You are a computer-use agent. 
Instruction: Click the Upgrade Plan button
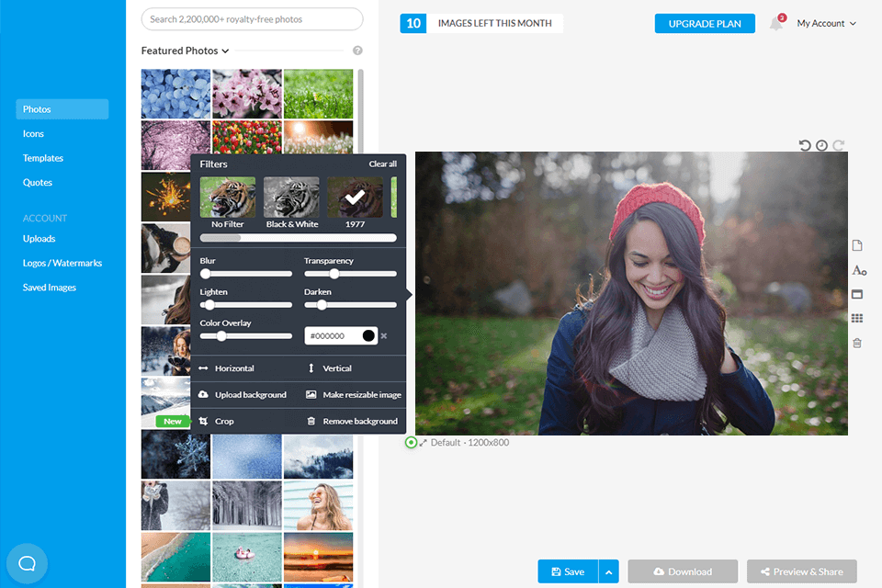[x=705, y=24]
